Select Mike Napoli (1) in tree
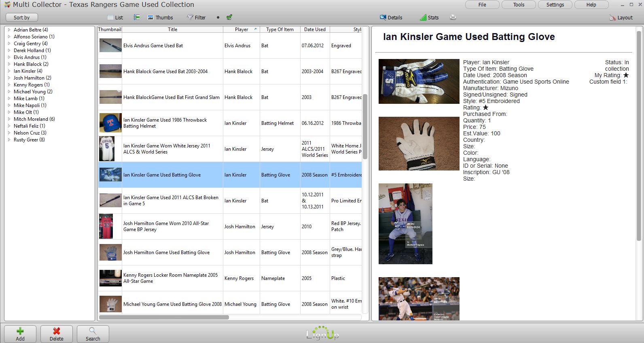This screenshot has height=343, width=644. pyautogui.click(x=30, y=105)
